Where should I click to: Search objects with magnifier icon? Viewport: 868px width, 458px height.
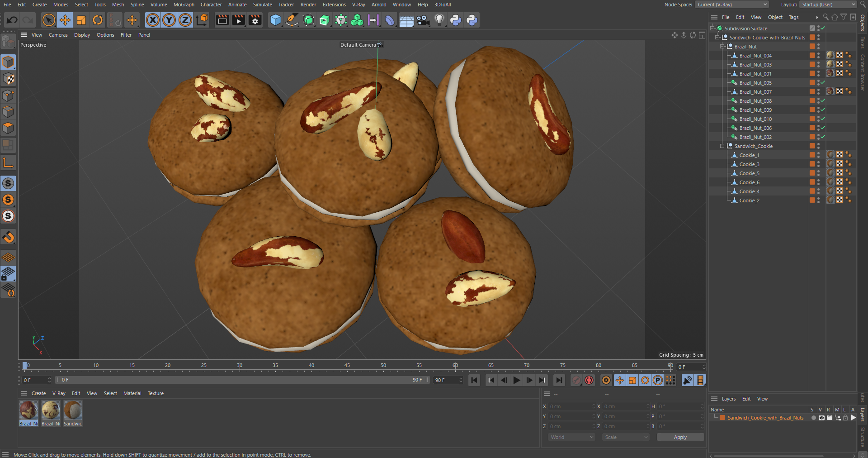pyautogui.click(x=826, y=17)
